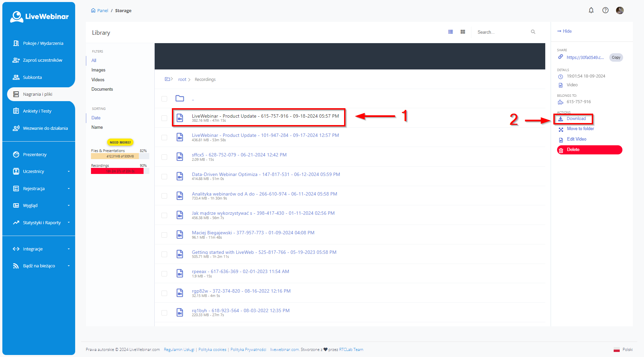Click the notifications bell icon
This screenshot has width=644, height=357.
591,10
